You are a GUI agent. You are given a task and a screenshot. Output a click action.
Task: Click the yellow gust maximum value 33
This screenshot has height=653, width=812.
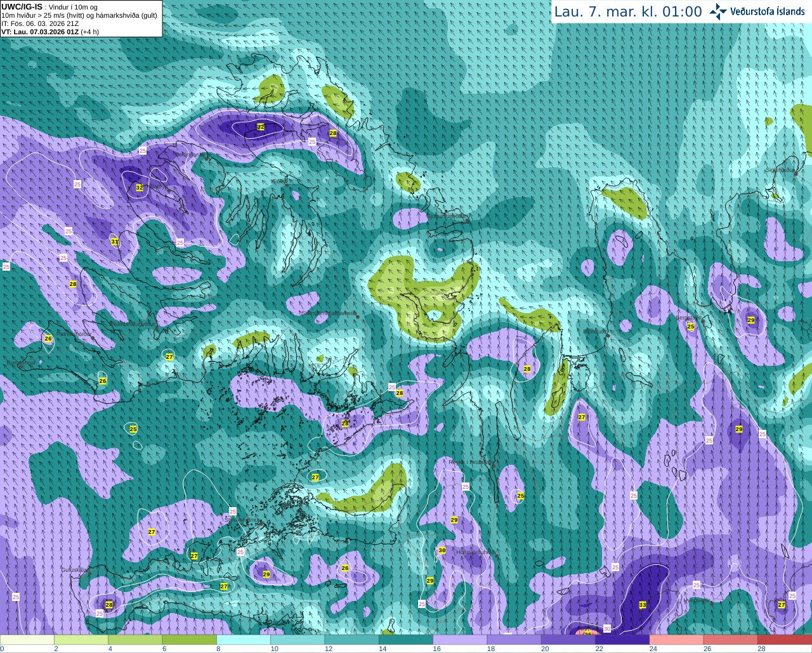[x=643, y=605]
